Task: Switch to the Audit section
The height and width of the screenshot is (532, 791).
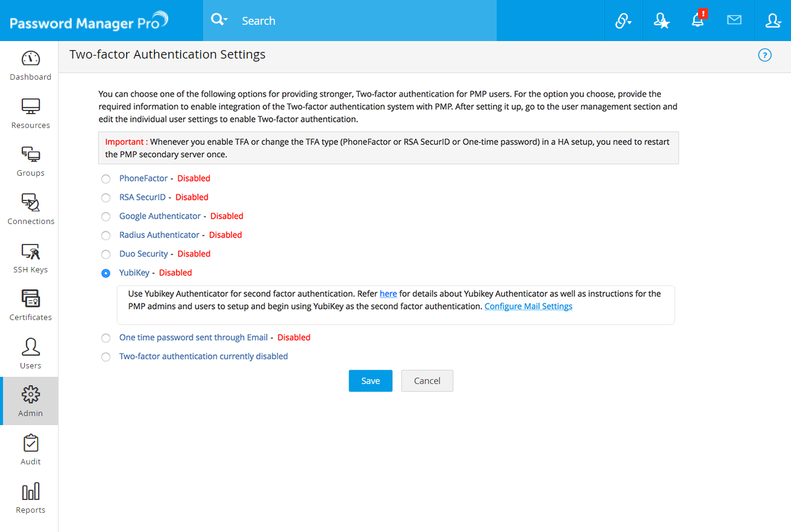Action: click(30, 450)
